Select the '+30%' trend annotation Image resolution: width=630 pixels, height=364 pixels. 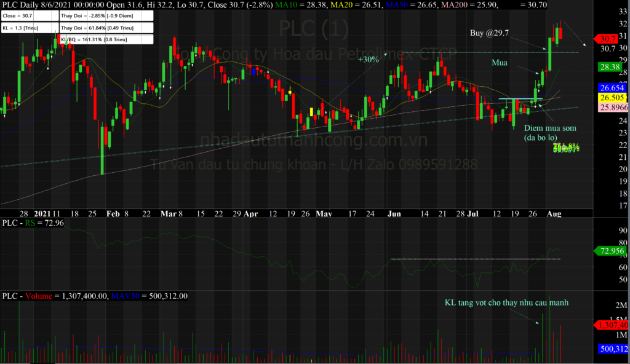click(368, 59)
